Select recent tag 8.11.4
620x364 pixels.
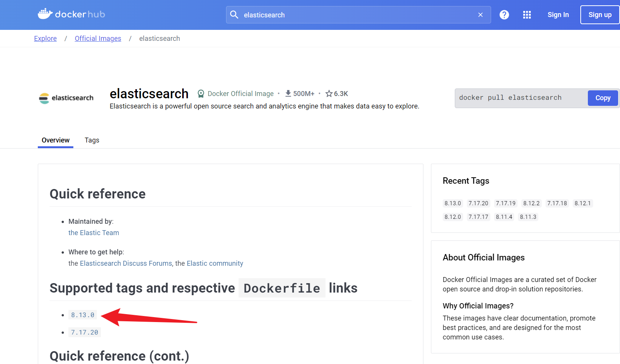(504, 217)
